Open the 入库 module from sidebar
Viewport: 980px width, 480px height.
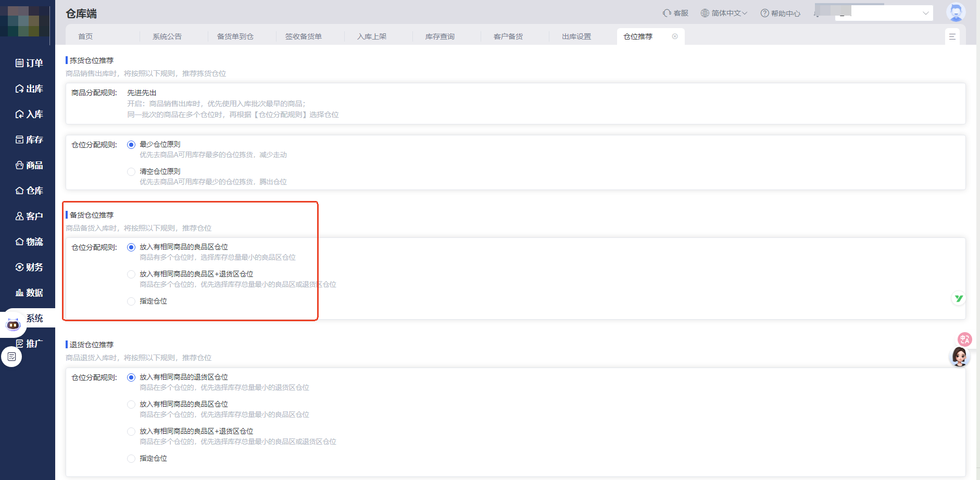pos(29,113)
